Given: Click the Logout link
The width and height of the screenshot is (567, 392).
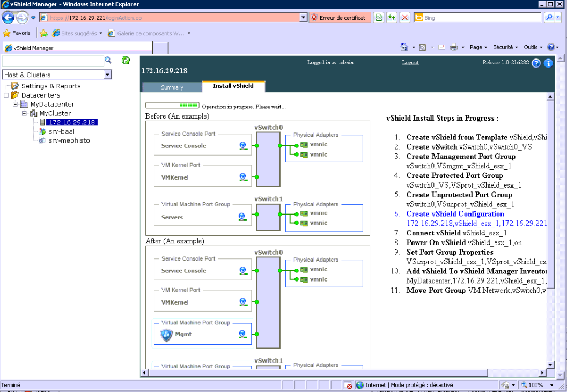Looking at the screenshot, I should [x=410, y=63].
